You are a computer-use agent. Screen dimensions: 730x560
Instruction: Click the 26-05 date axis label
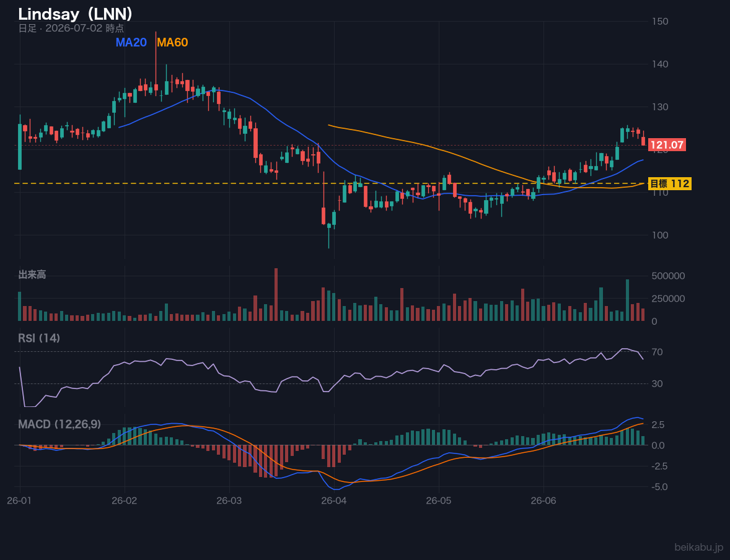coord(439,501)
